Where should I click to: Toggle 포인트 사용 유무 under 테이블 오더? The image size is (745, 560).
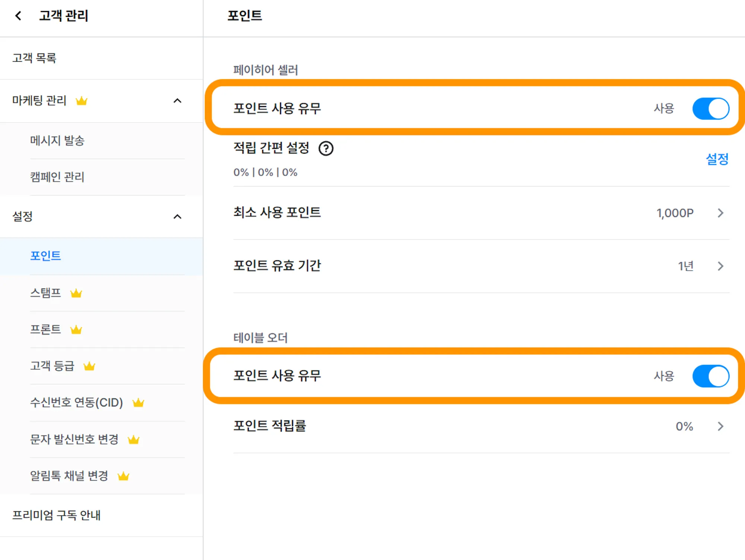click(x=710, y=376)
